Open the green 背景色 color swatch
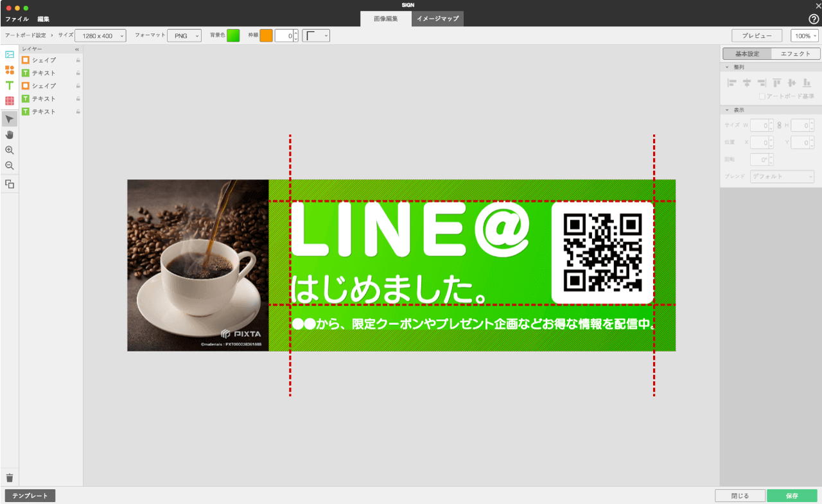 pyautogui.click(x=233, y=36)
